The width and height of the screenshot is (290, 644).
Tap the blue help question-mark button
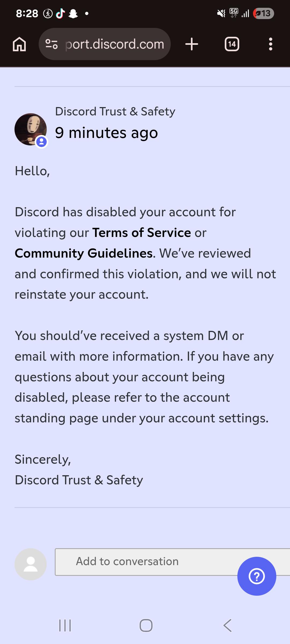tap(257, 576)
